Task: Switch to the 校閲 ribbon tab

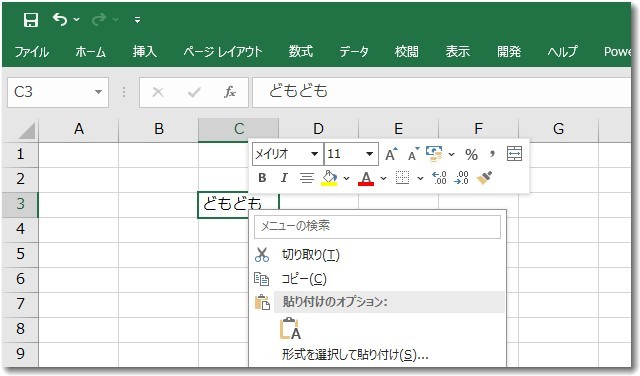Action: [x=407, y=52]
